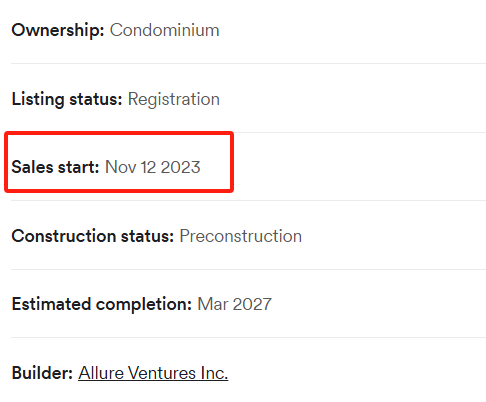
Task: Select the Preconstruction value text
Action: 241,236
